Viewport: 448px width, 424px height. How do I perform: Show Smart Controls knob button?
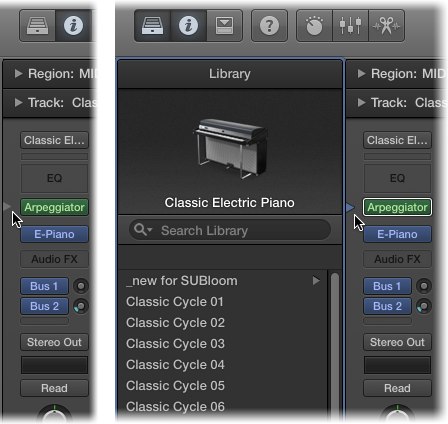(314, 26)
